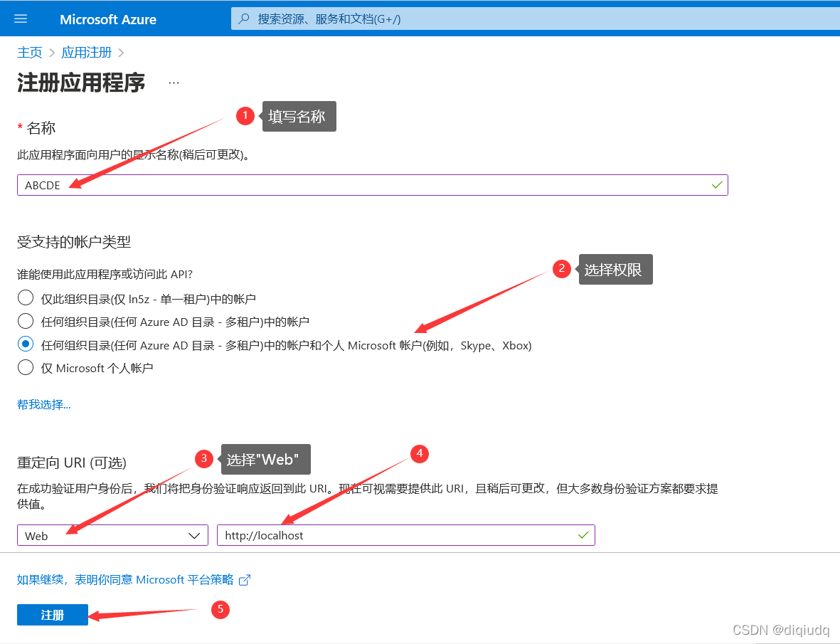
Task: Click the http://localhost redirect URI field
Action: (406, 535)
